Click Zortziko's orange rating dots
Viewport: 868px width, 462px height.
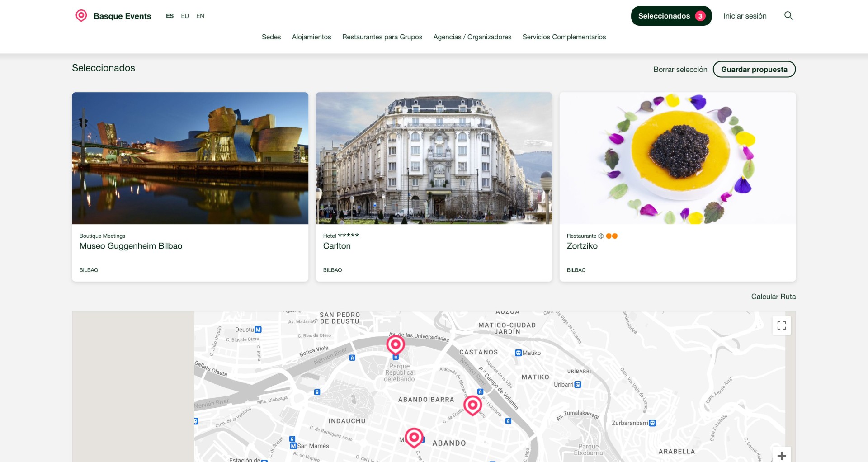click(612, 236)
